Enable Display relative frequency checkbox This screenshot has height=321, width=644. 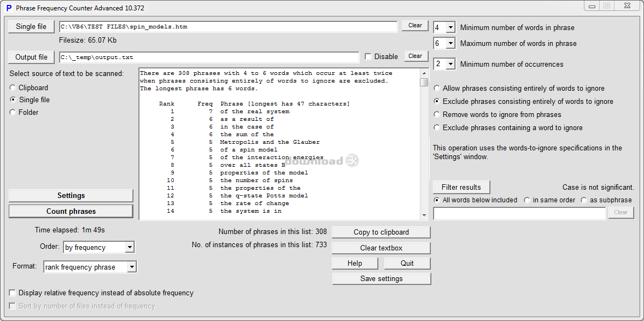(x=13, y=293)
